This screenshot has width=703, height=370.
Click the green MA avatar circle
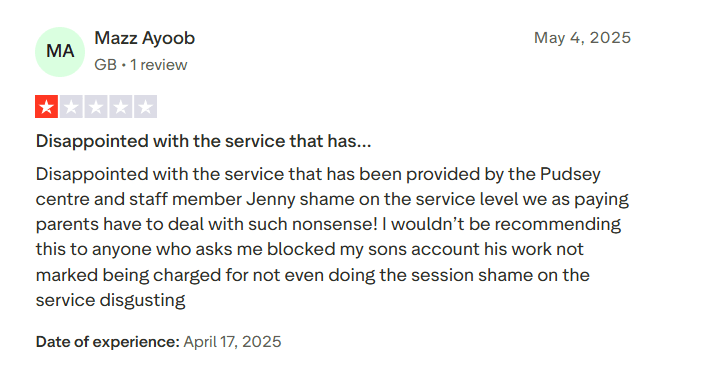pos(60,52)
